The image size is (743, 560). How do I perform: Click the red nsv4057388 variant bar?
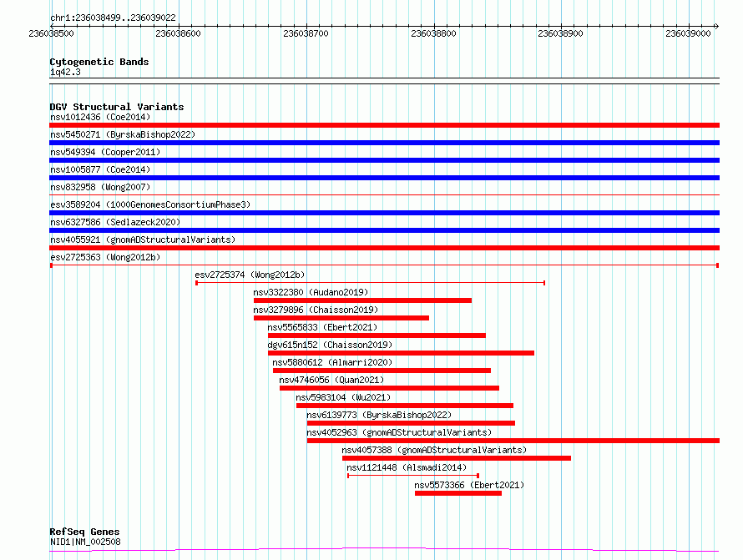(457, 458)
